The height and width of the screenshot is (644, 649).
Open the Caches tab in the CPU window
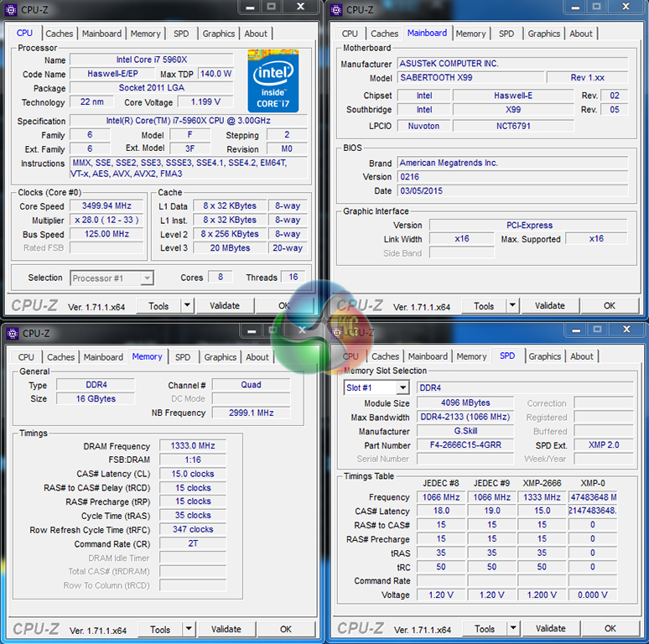coord(60,34)
